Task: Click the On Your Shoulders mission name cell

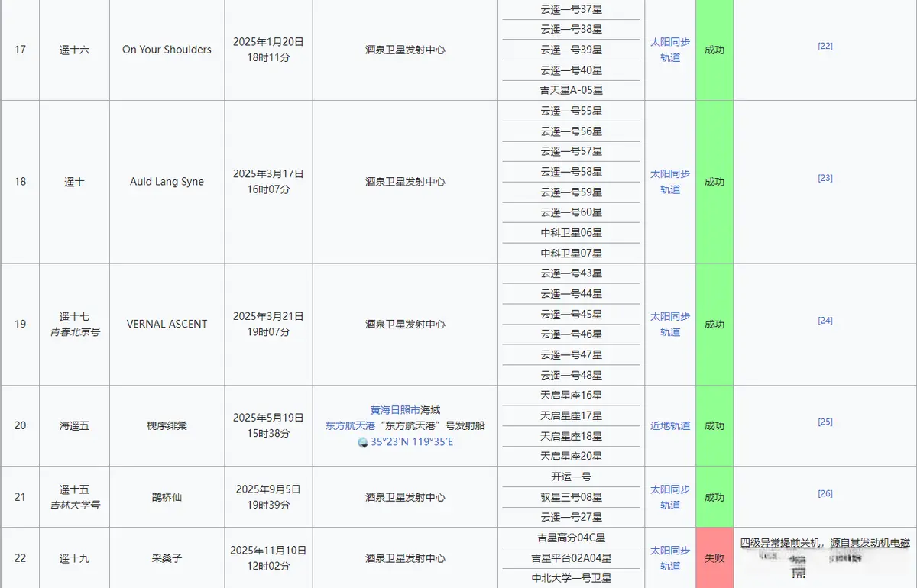Action: click(x=167, y=50)
